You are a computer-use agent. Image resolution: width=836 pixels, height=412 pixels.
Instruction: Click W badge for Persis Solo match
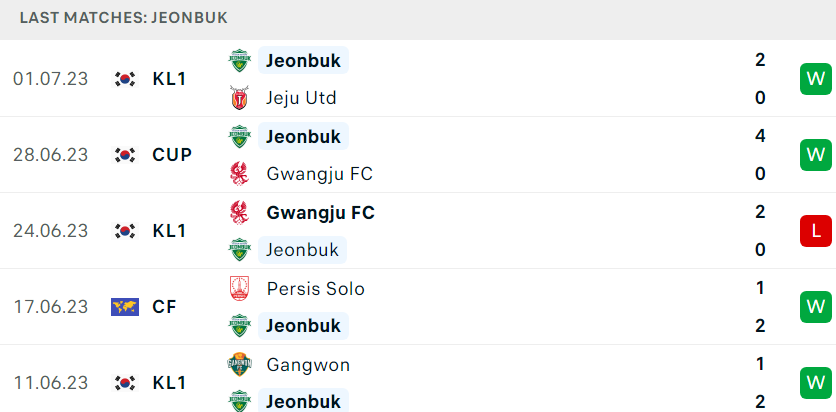point(816,307)
